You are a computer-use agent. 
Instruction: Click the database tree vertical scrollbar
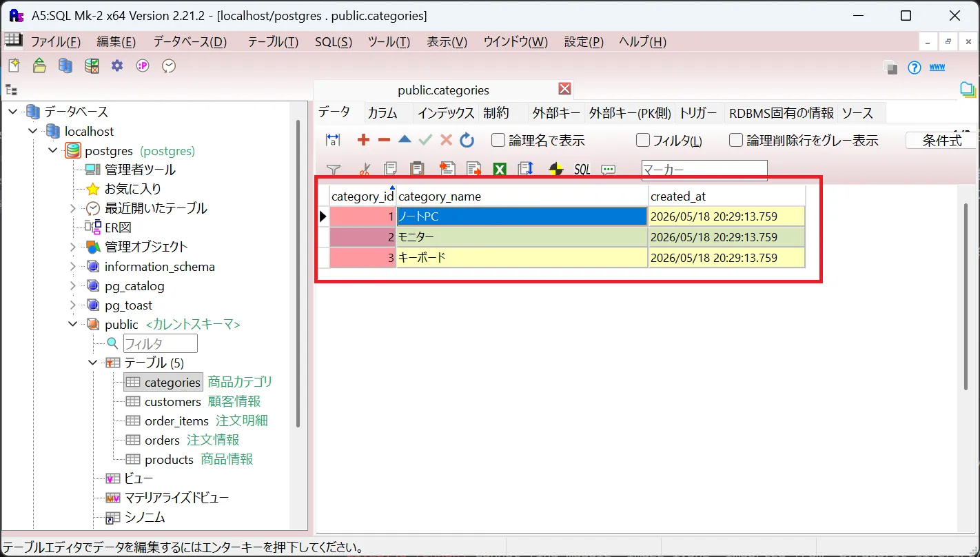[298, 274]
